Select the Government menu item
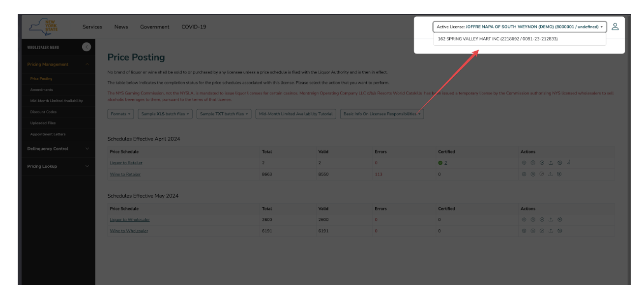This screenshot has width=644, height=300. tap(155, 27)
